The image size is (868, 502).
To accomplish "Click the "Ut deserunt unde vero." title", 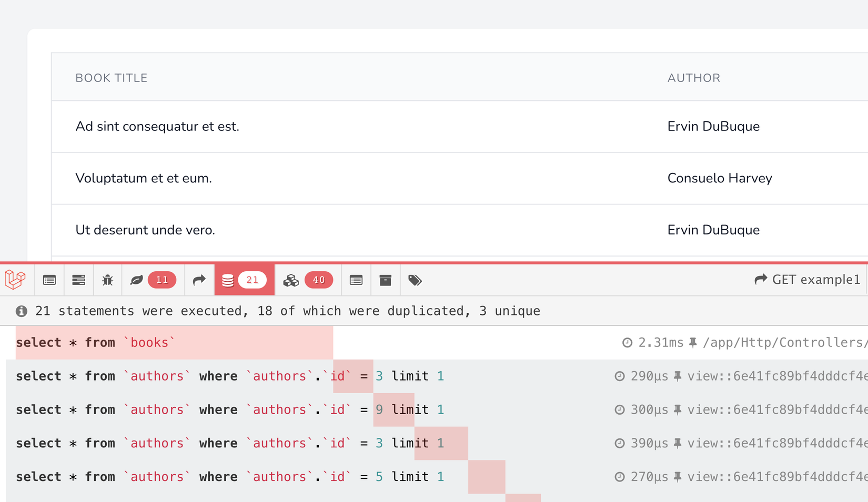I will [145, 230].
